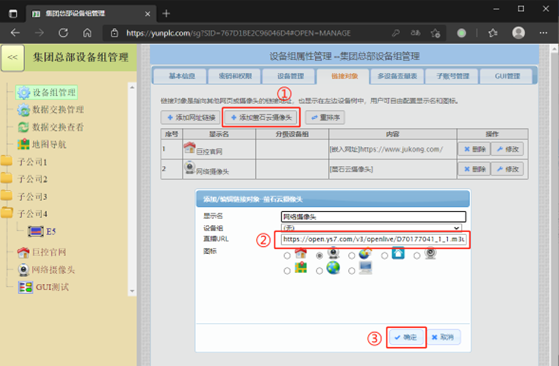Reload the page with the refresh icon
This screenshot has height=366, width=559.
(63, 33)
